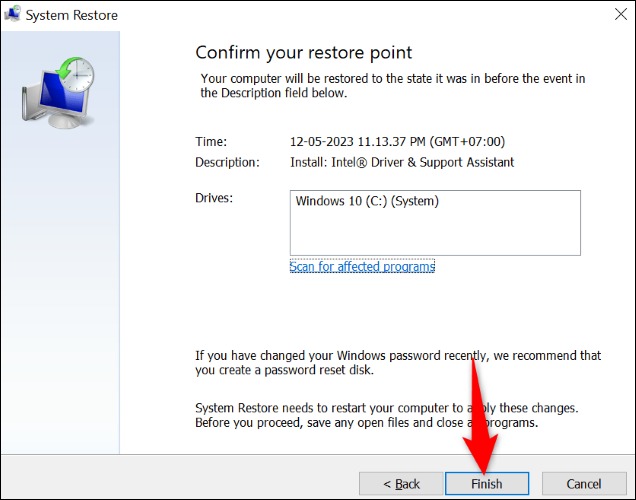Click the Drives label
Screen dimensions: 636x500
214,198
